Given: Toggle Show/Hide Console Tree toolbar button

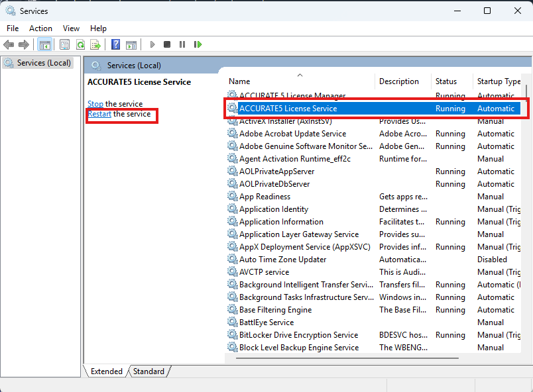Looking at the screenshot, I should tap(45, 44).
